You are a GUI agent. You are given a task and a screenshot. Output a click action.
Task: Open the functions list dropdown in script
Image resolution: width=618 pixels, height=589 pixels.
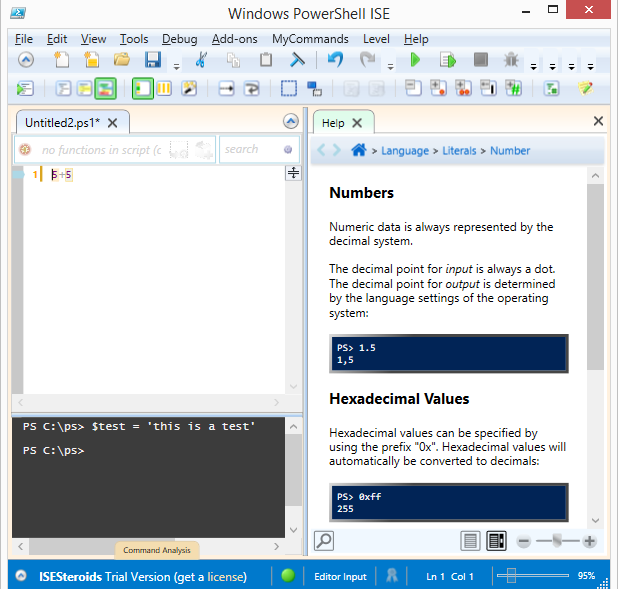101,150
